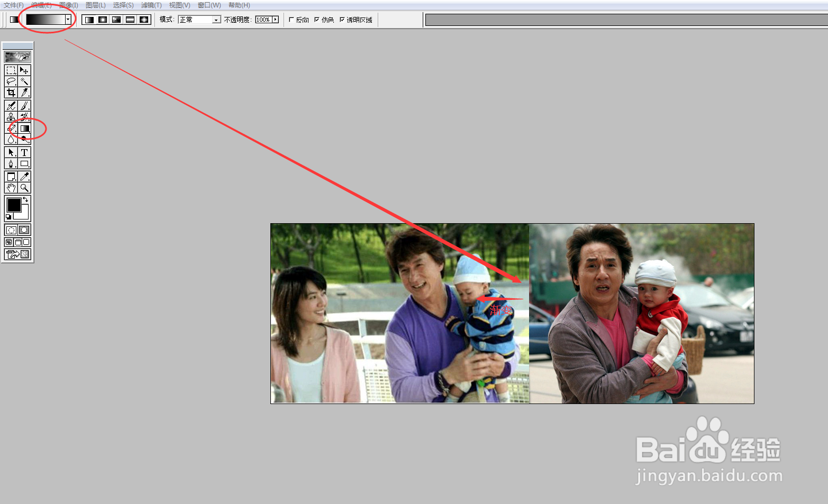Click the empty palette well bar
This screenshot has height=504, width=828.
[x=626, y=20]
